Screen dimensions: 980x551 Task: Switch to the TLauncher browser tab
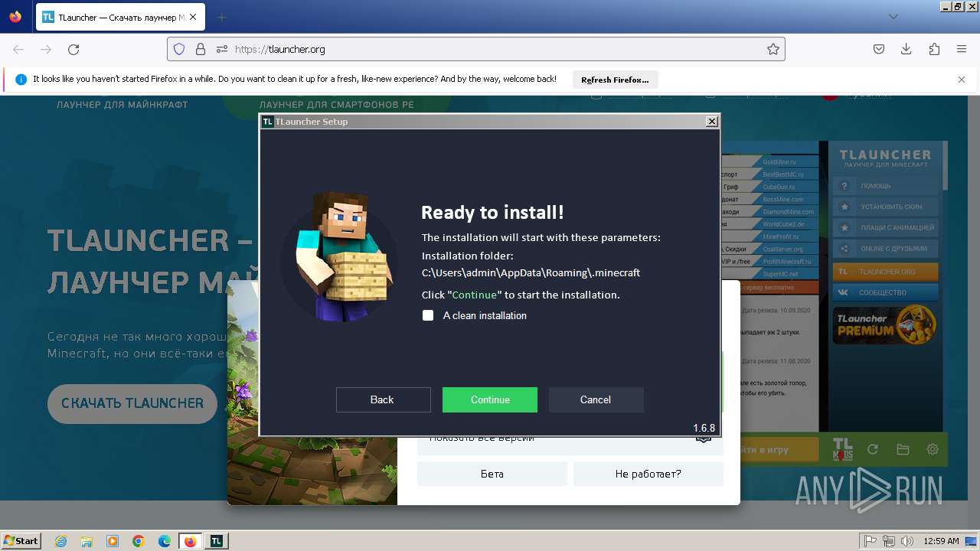[121, 17]
